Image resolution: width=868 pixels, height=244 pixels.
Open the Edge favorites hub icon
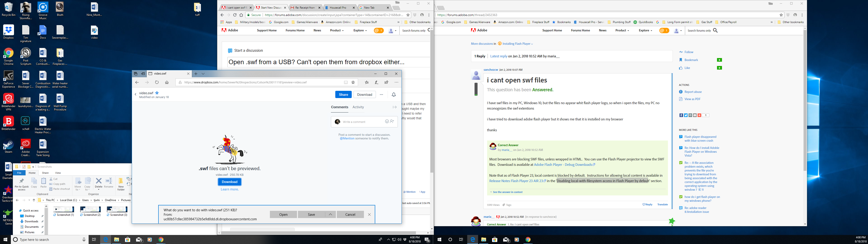[367, 82]
